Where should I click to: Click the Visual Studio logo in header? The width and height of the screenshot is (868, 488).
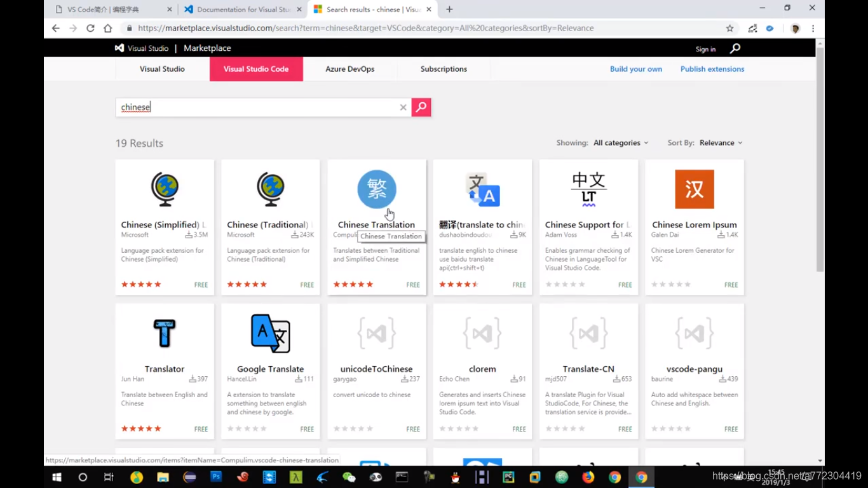point(142,48)
